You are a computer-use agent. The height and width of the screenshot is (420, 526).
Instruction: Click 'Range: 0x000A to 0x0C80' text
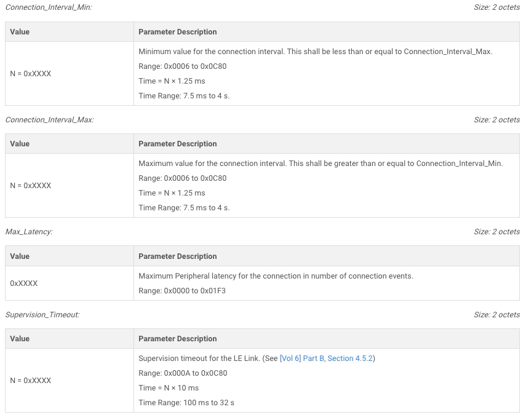(183, 373)
